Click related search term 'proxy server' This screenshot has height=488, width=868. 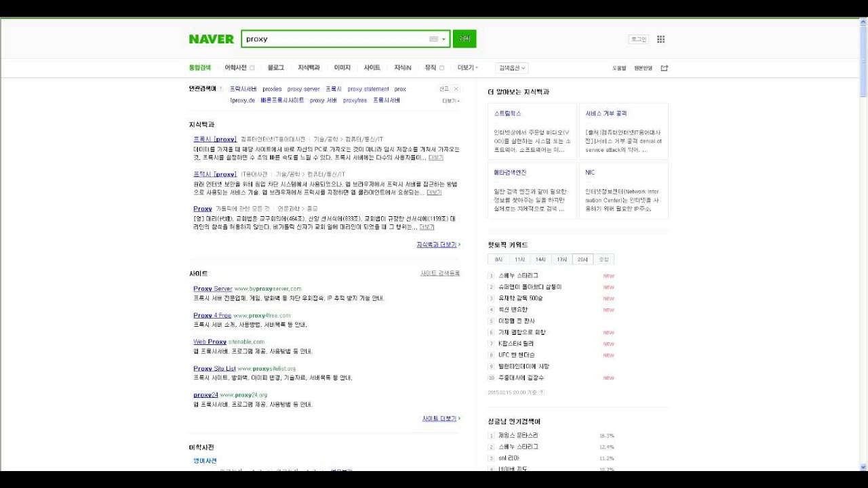303,89
